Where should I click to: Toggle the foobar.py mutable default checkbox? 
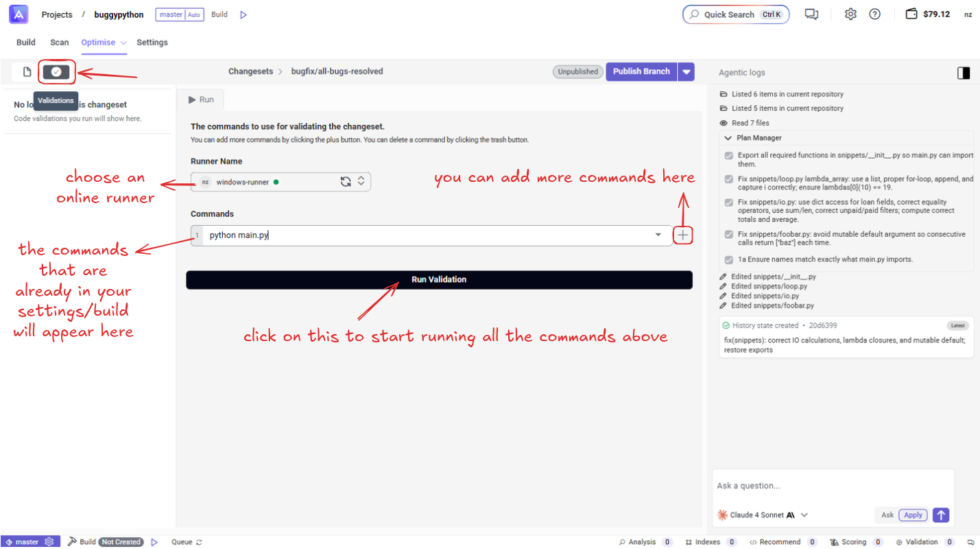[x=729, y=235]
